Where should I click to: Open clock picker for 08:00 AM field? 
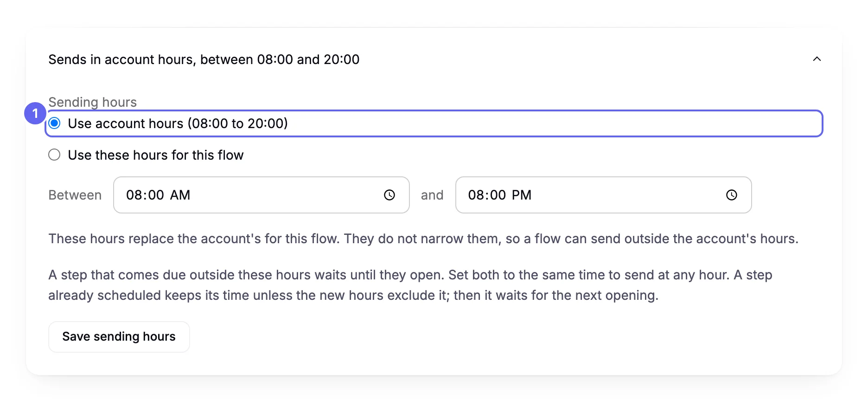click(x=389, y=195)
